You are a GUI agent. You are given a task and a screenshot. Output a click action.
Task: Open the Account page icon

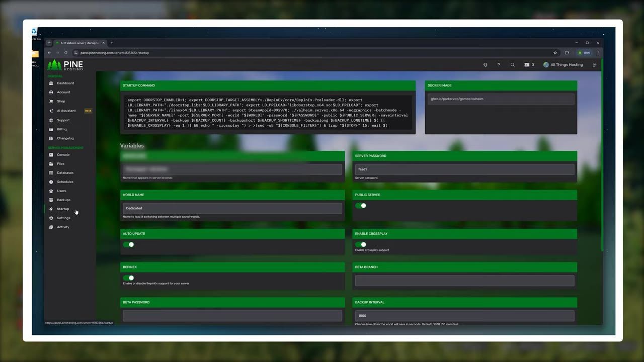click(51, 92)
